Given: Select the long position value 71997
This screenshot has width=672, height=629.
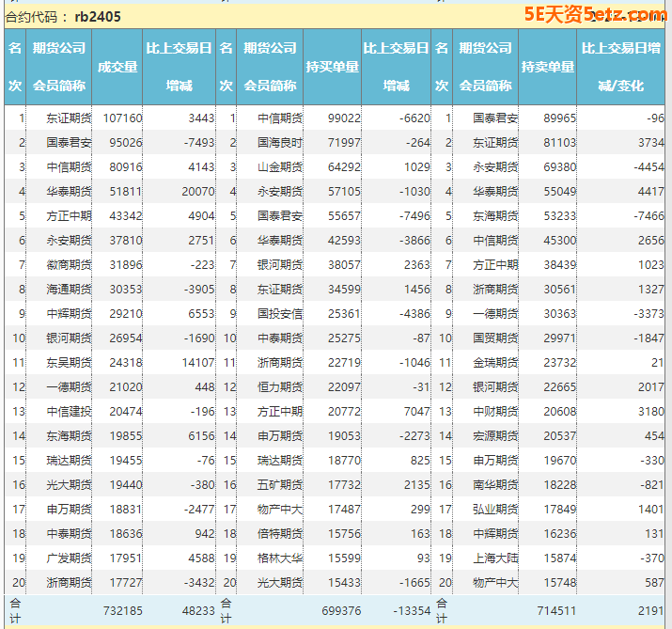Looking at the screenshot, I should tap(344, 142).
